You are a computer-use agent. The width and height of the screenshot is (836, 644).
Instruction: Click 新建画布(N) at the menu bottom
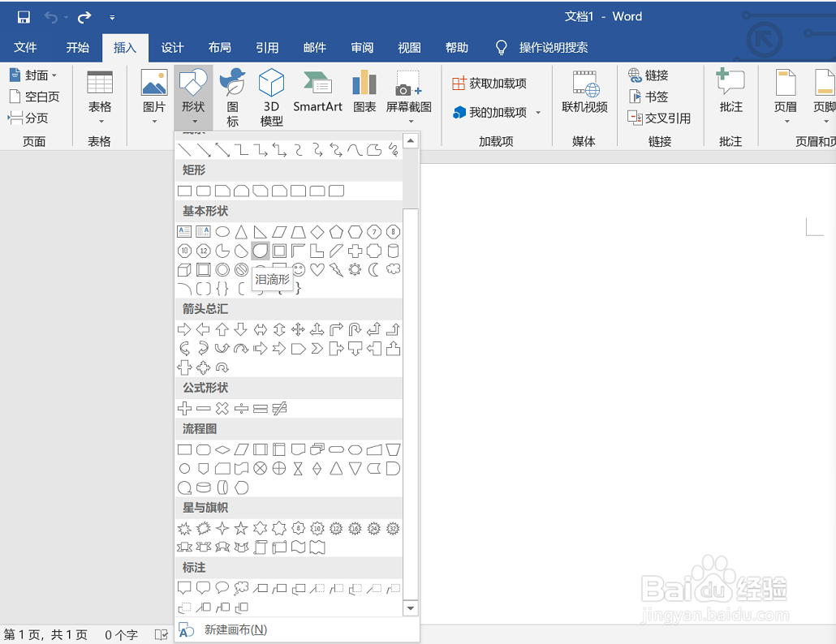coord(235,629)
